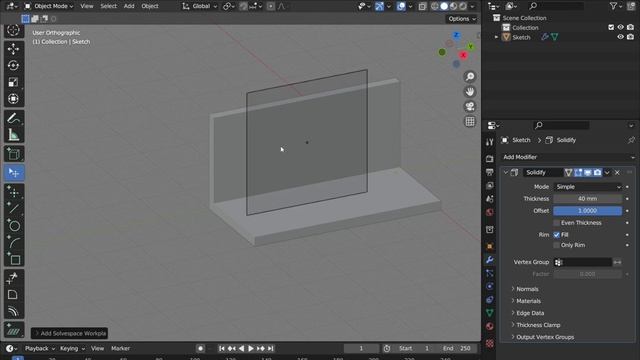Click the zoom magnifier viewport control
The width and height of the screenshot is (640, 360).
pos(470,77)
